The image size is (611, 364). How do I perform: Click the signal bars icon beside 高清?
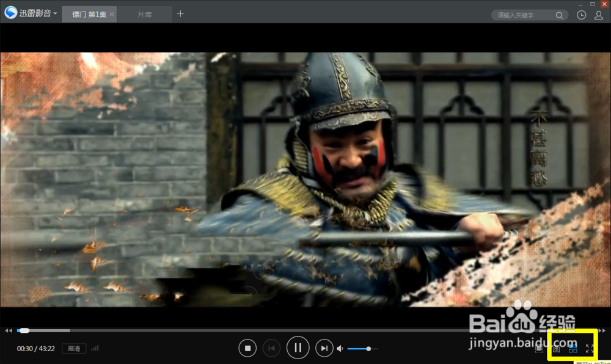tap(95, 348)
